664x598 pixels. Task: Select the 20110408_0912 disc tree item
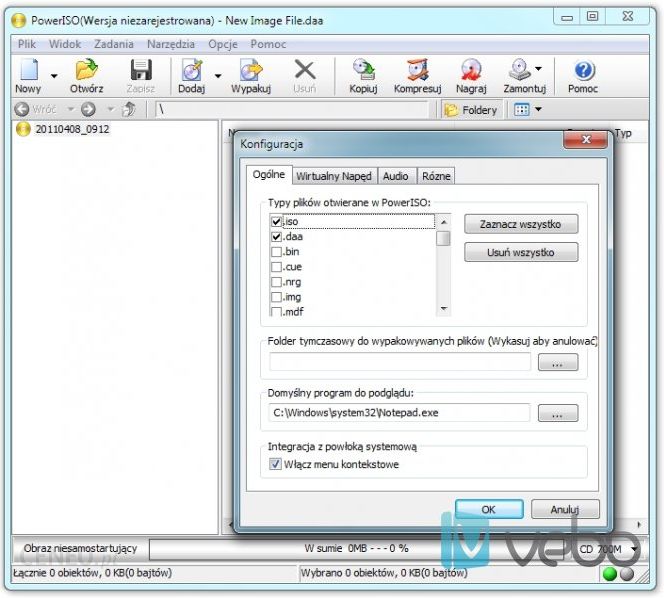coord(64,129)
